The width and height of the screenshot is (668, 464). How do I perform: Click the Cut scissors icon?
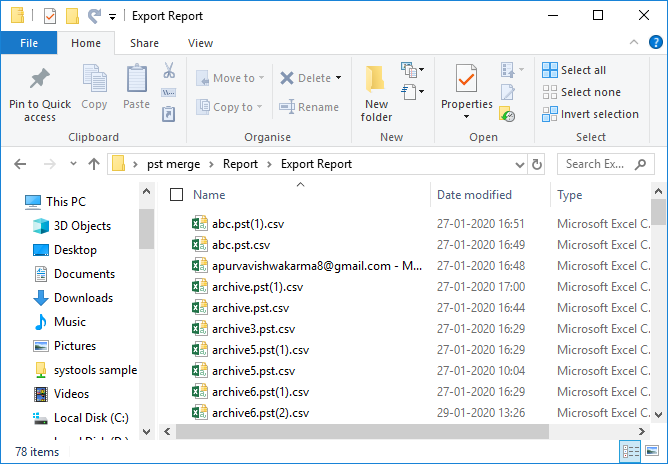click(169, 70)
